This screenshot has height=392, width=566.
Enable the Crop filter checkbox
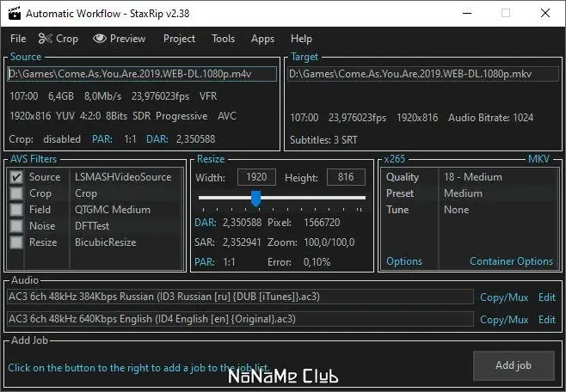coord(16,193)
